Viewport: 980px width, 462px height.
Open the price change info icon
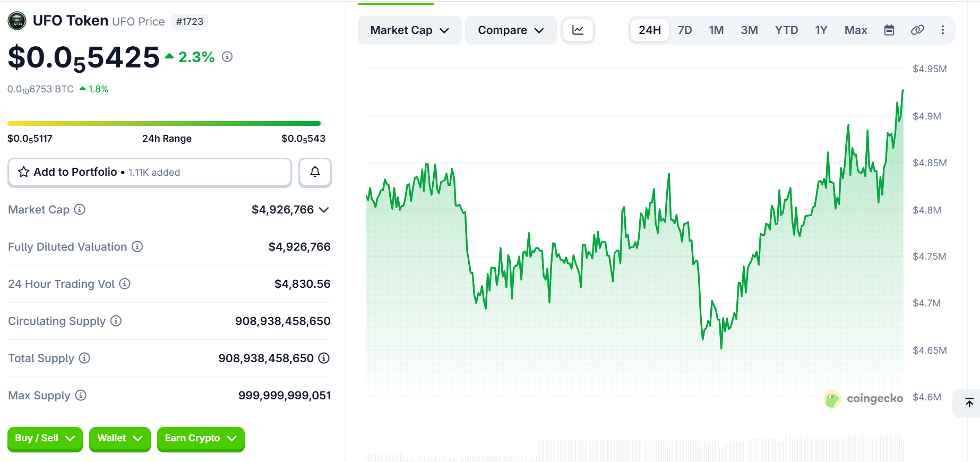pos(227,57)
